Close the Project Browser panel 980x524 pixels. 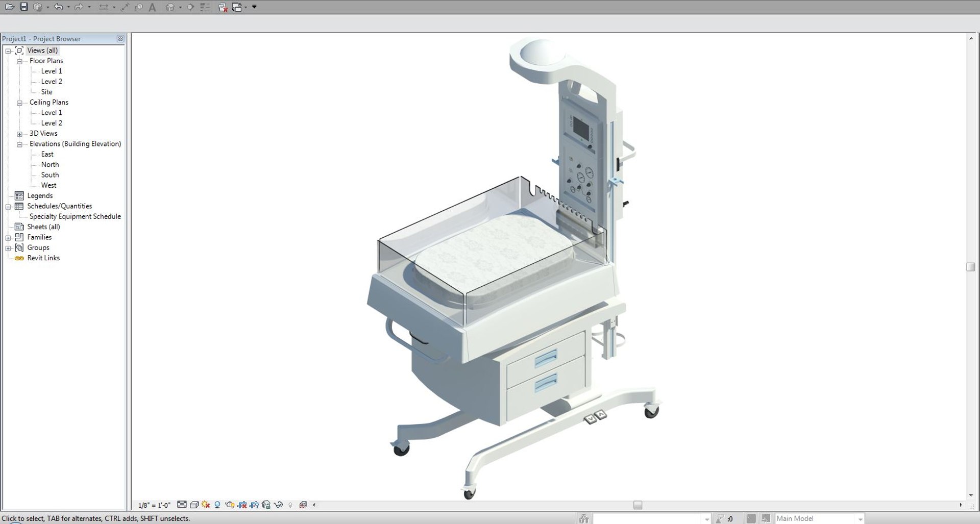point(120,39)
